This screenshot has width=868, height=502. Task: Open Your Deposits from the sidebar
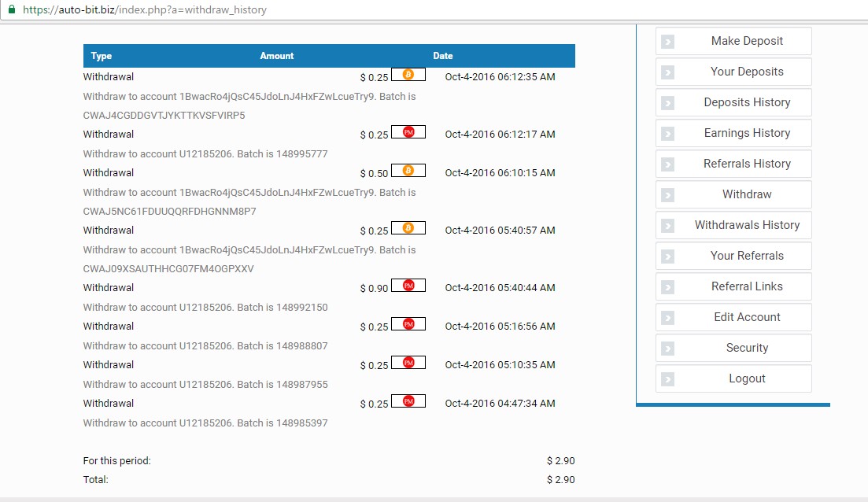pos(733,72)
